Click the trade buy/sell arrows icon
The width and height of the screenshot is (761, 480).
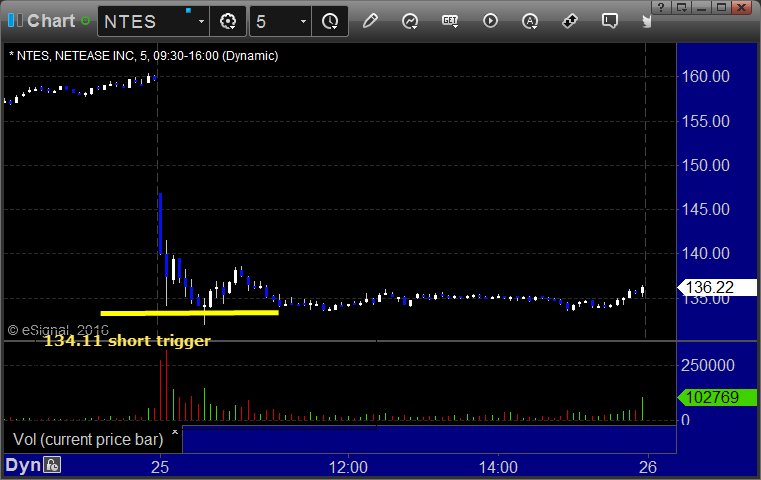point(570,21)
